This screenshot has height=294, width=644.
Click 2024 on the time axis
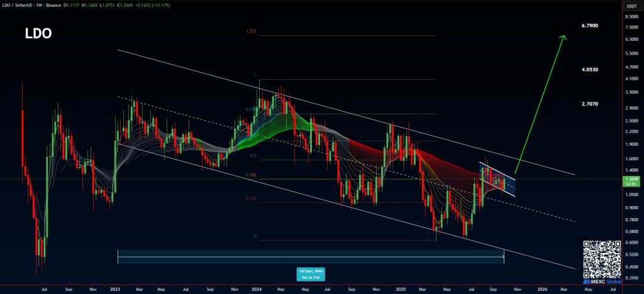point(257,290)
